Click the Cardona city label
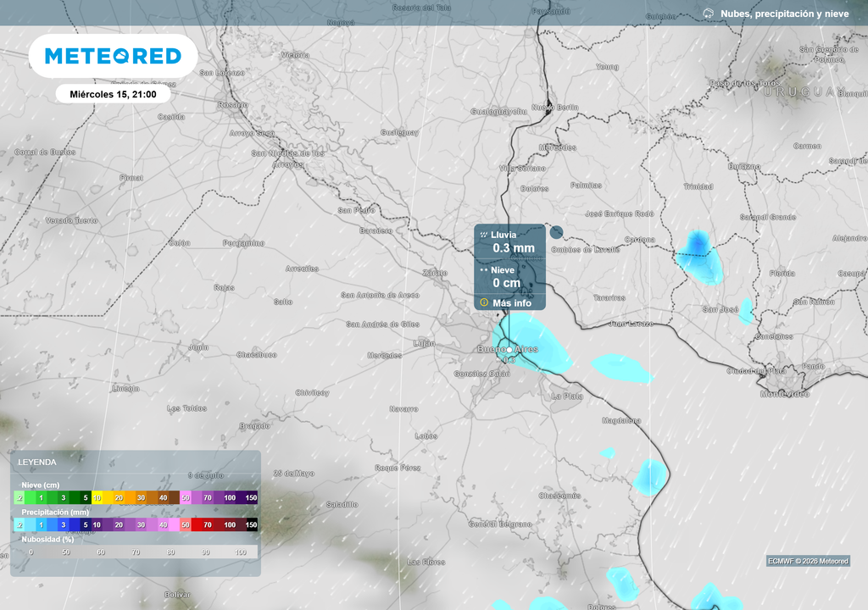868x610 pixels. point(640,240)
